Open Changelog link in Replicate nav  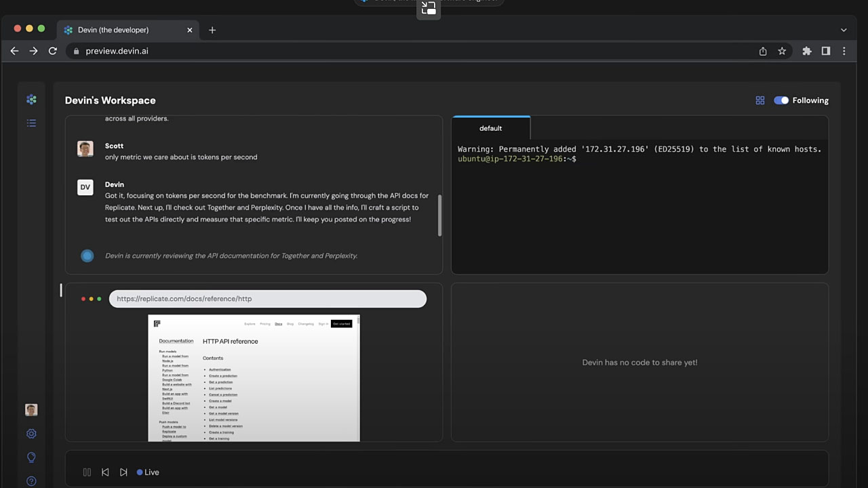[x=306, y=324]
